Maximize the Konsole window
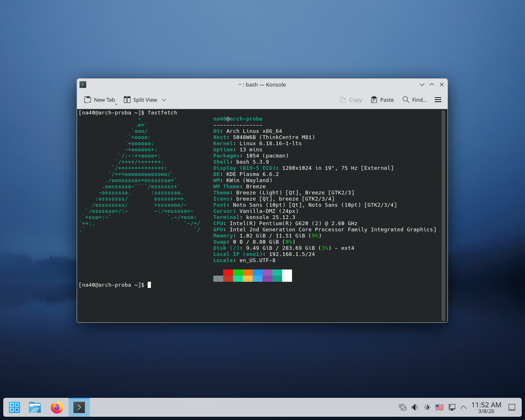 pyautogui.click(x=432, y=84)
